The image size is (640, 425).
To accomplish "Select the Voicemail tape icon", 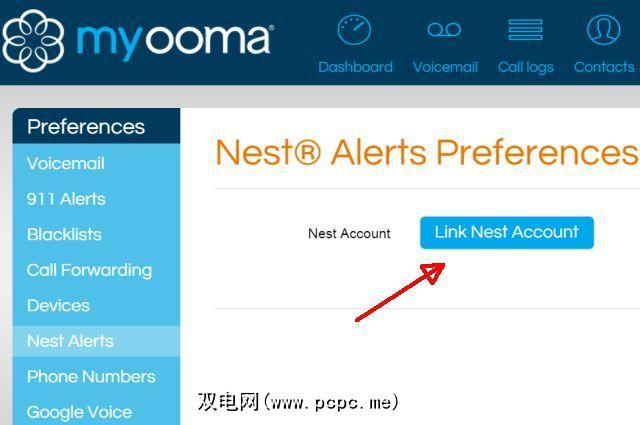I will click(444, 29).
